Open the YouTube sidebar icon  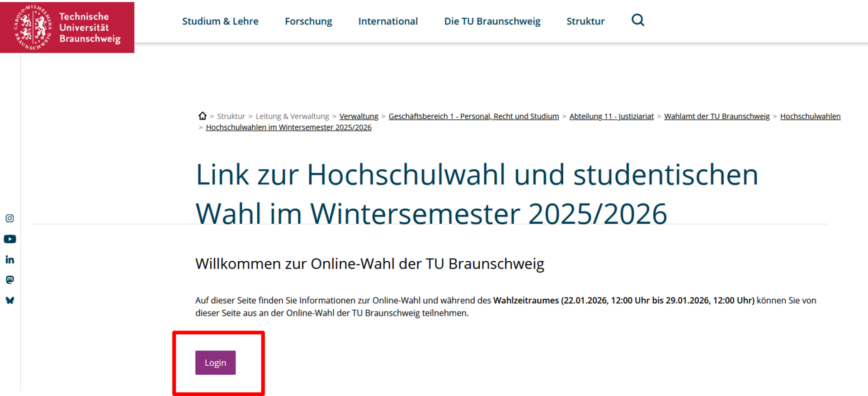(10, 239)
